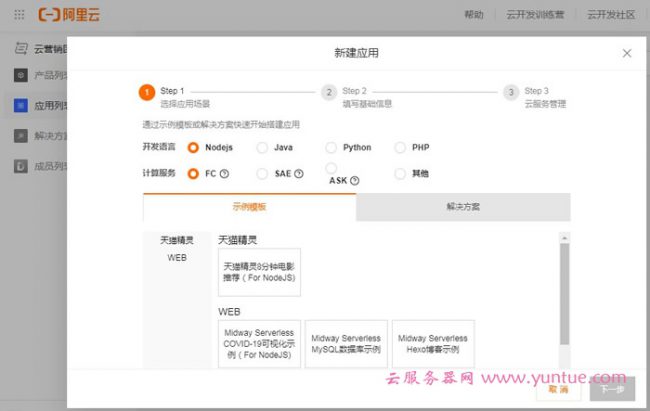Pick the Midway Serverless MySQL数据库示例 template
Image resolution: width=650 pixels, height=411 pixels.
click(x=345, y=344)
